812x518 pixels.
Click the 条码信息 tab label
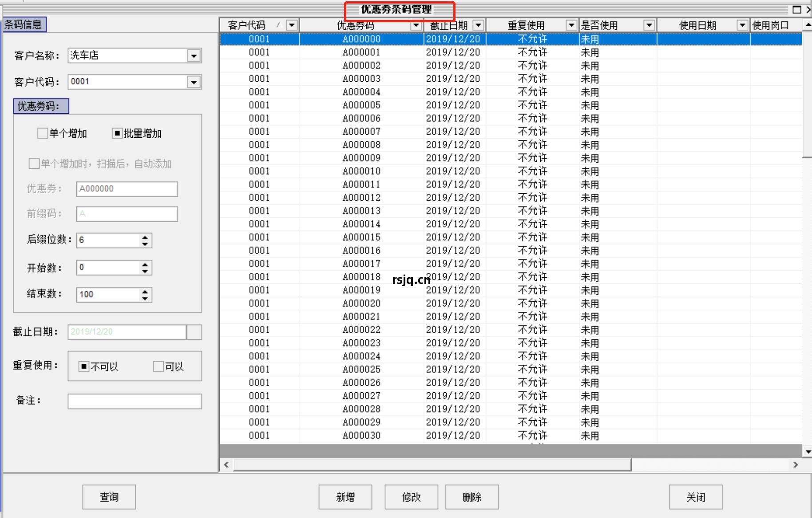click(24, 24)
